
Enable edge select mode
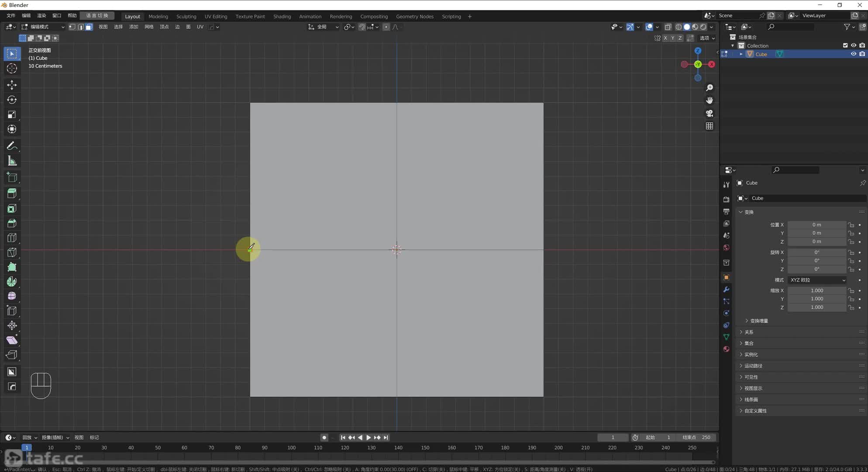pos(81,27)
